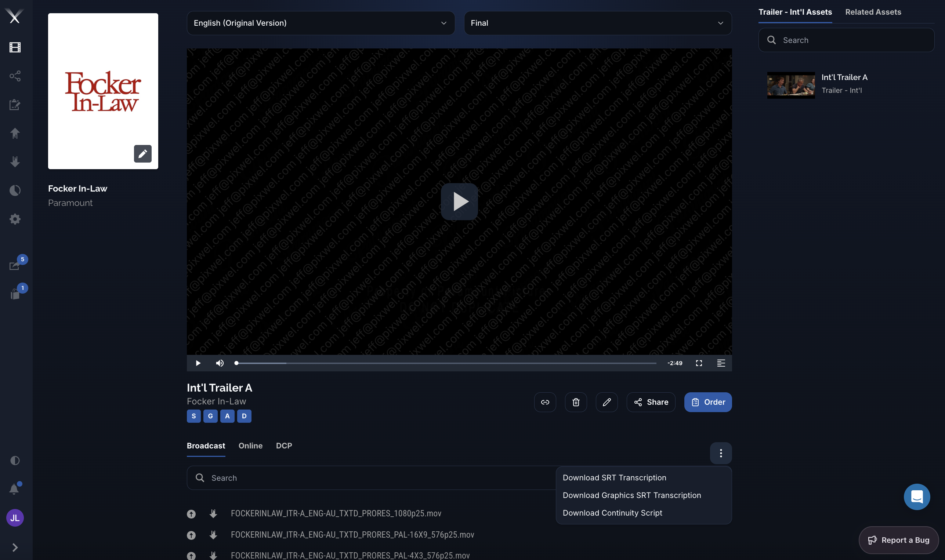Open the transcript panel icon in the player
The width and height of the screenshot is (945, 560).
pyautogui.click(x=721, y=363)
